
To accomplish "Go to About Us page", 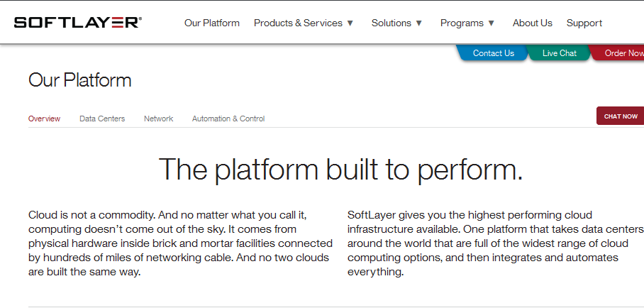I will 532,23.
